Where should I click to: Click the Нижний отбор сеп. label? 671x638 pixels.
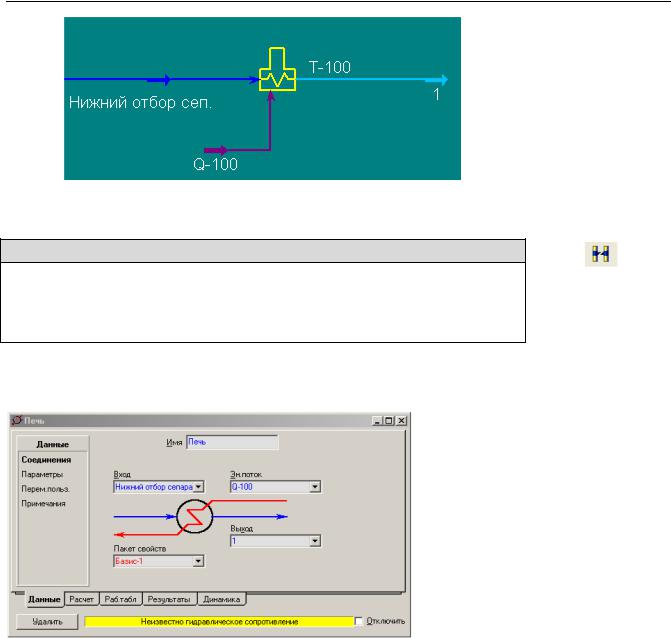click(140, 103)
